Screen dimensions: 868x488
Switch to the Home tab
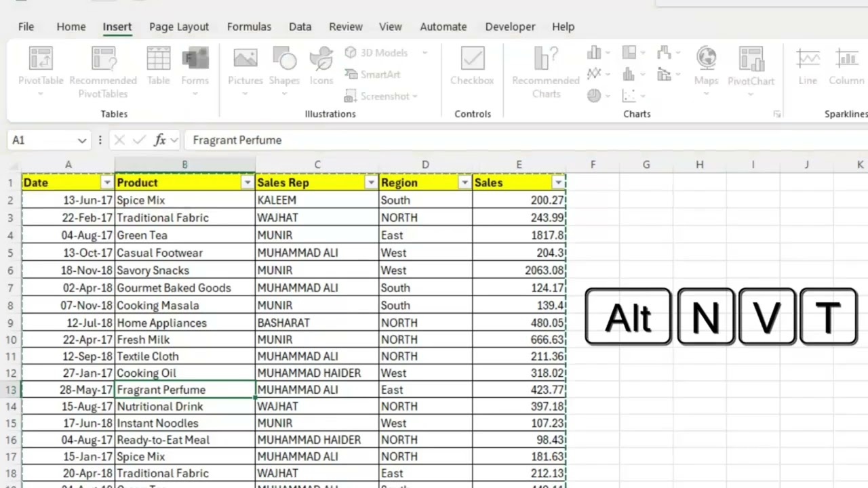(71, 27)
